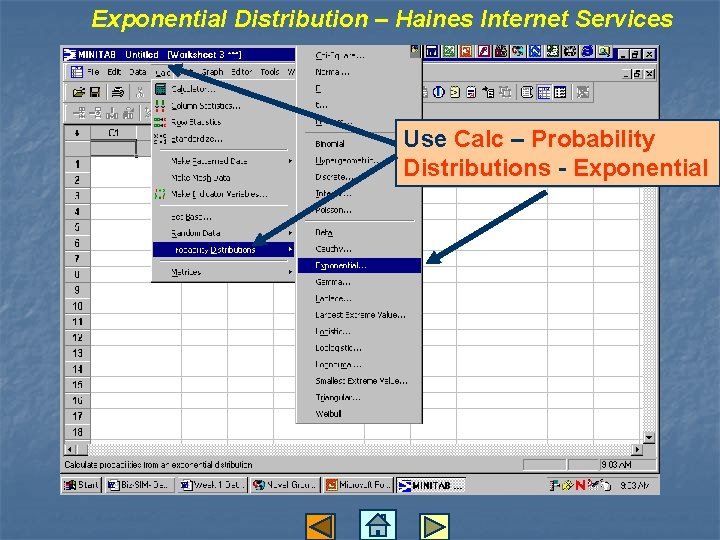The width and height of the screenshot is (720, 540).
Task: Click the Save floppy disk toolbar icon
Action: [95, 93]
